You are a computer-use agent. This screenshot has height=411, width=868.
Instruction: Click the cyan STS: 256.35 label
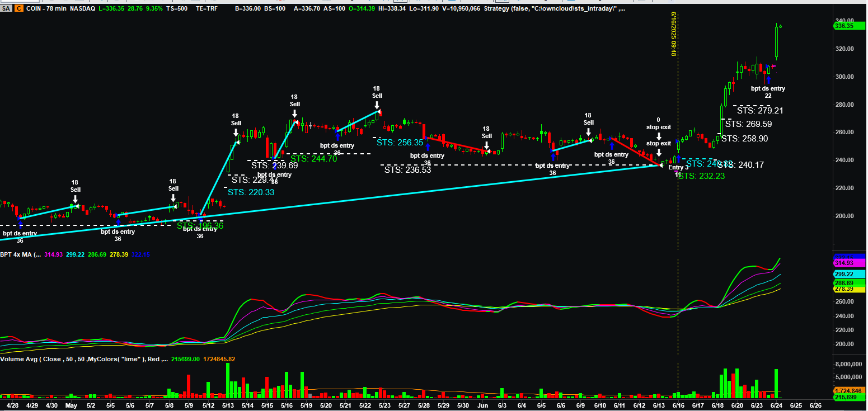pyautogui.click(x=400, y=143)
